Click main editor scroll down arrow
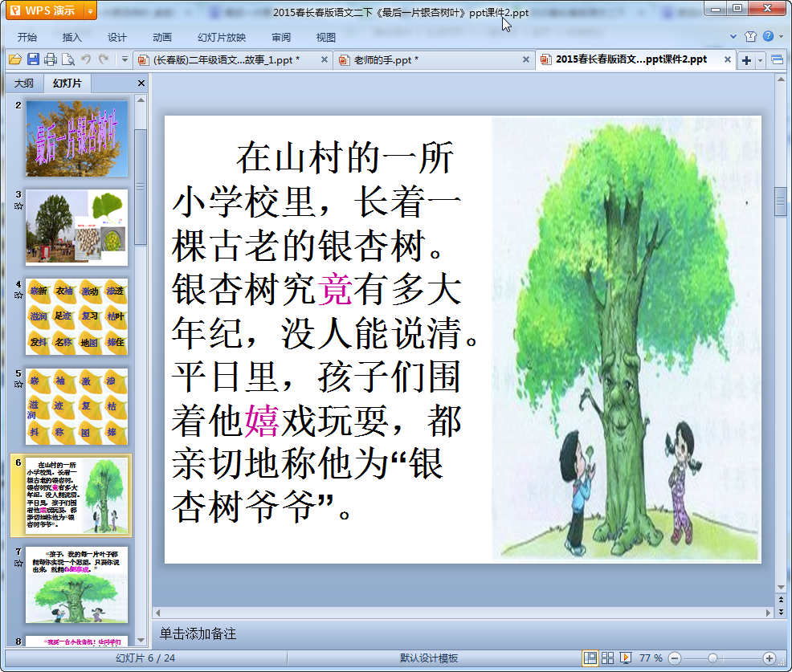The height and width of the screenshot is (672, 792). pyautogui.click(x=781, y=587)
